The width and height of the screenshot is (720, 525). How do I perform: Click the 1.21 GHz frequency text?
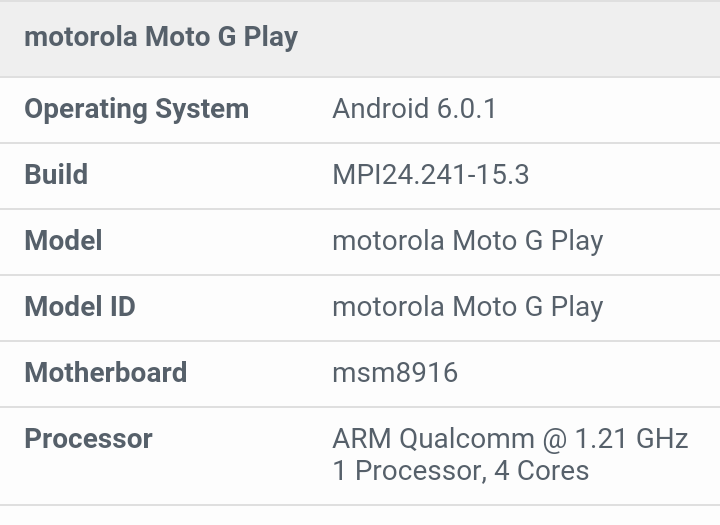pyautogui.click(x=631, y=439)
